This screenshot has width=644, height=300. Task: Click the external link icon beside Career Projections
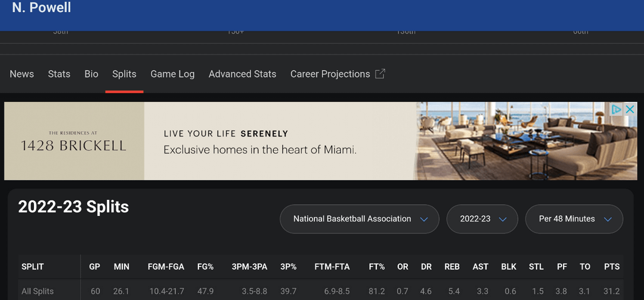point(380,74)
